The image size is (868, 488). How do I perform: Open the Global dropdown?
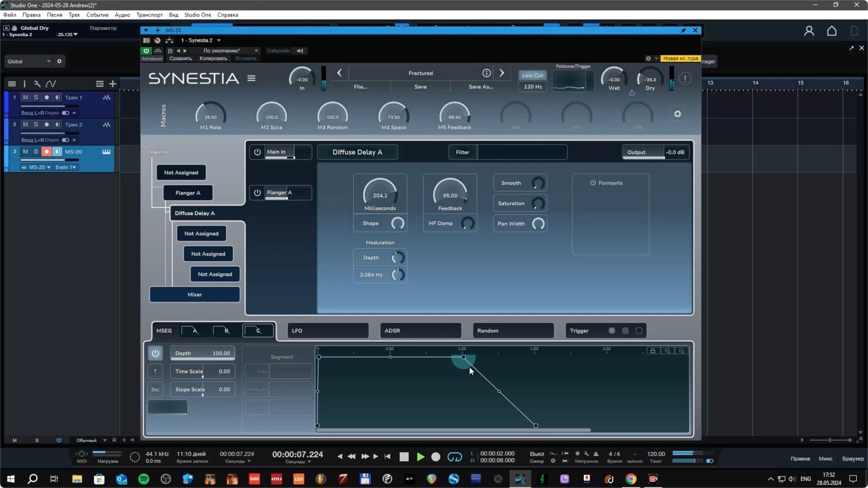(x=28, y=61)
